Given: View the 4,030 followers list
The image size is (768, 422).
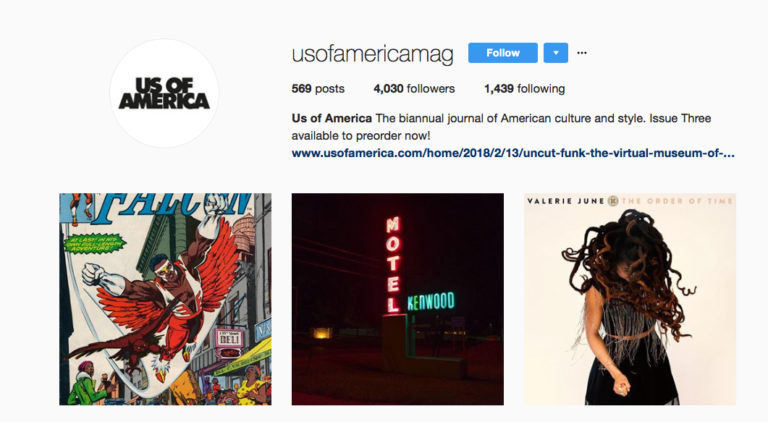Looking at the screenshot, I should click(414, 89).
